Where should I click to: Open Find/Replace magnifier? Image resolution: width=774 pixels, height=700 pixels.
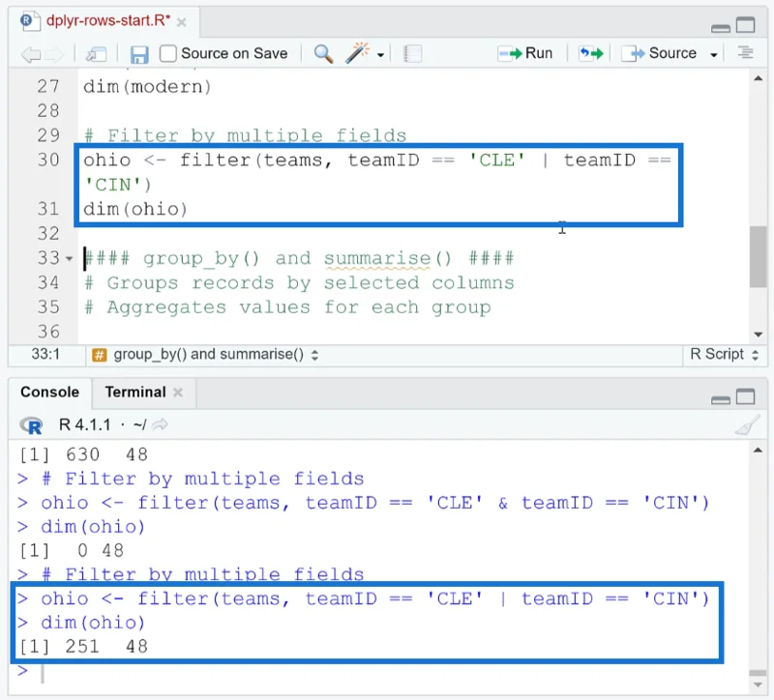point(323,53)
